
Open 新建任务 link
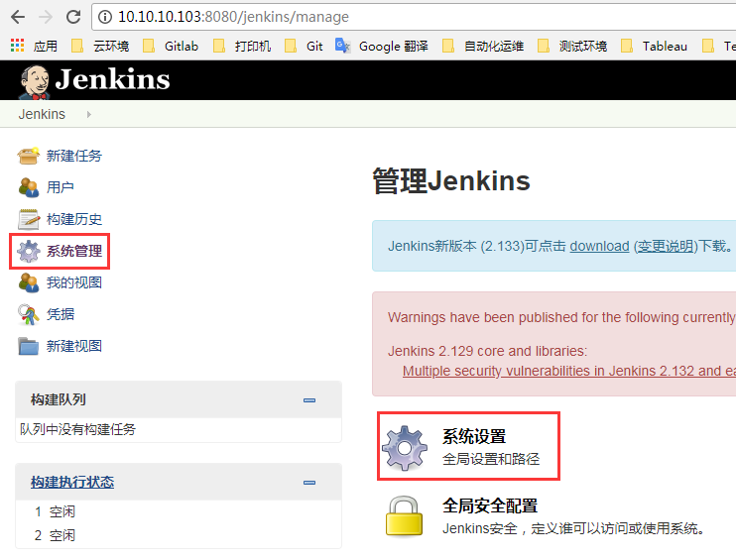coord(74,156)
